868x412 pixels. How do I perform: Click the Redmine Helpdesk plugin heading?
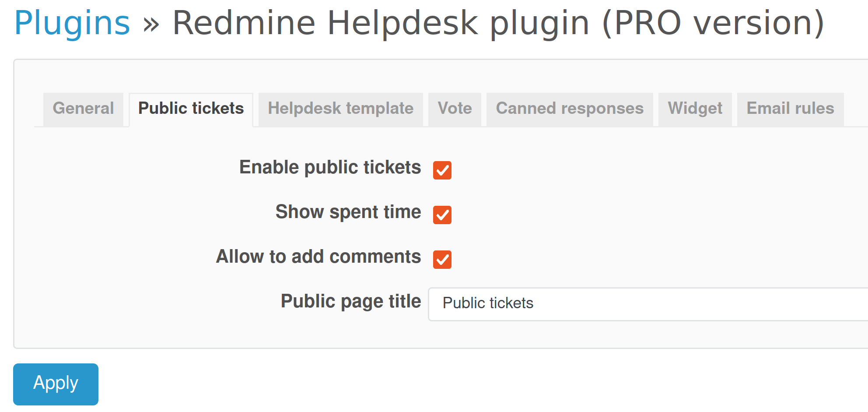pyautogui.click(x=497, y=23)
